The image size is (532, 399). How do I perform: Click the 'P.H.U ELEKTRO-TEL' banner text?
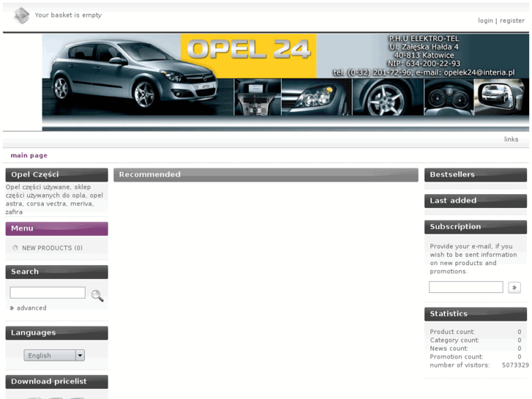tap(424, 38)
